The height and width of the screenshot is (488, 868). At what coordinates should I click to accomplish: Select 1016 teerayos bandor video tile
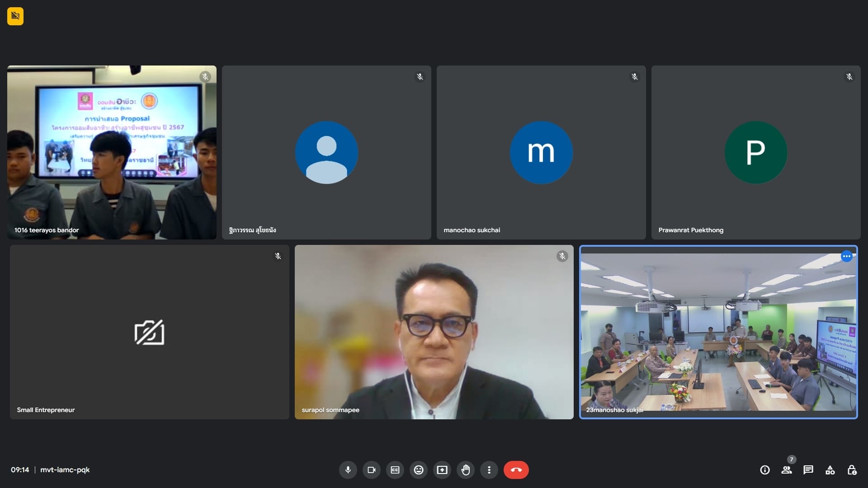pyautogui.click(x=112, y=152)
